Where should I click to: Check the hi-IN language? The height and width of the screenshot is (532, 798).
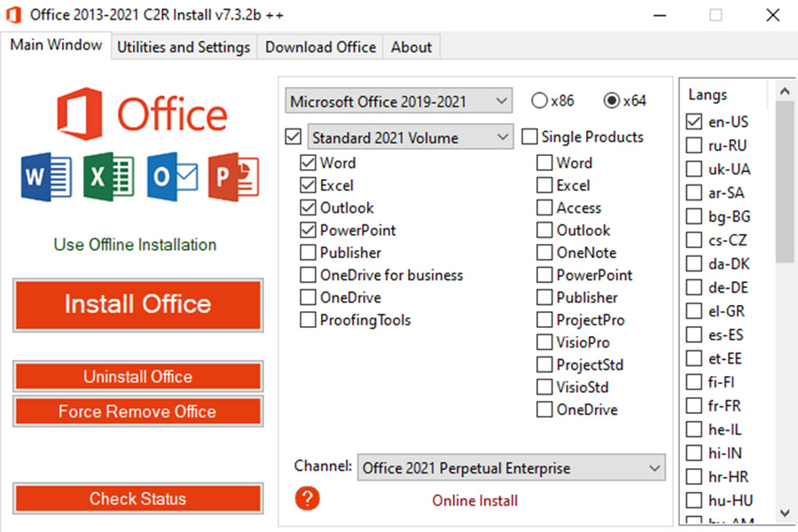693,452
